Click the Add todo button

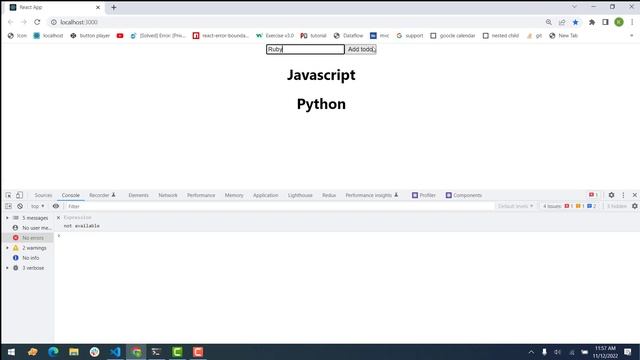click(x=361, y=49)
